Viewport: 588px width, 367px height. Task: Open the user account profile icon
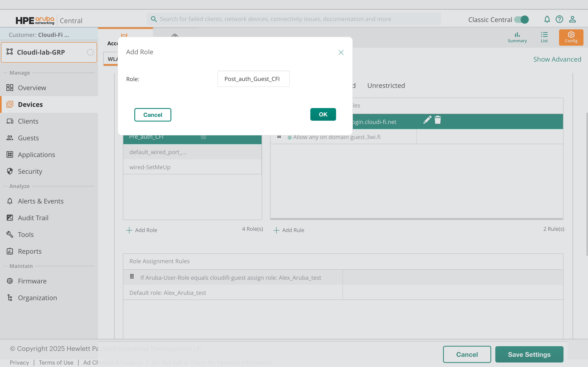point(572,19)
